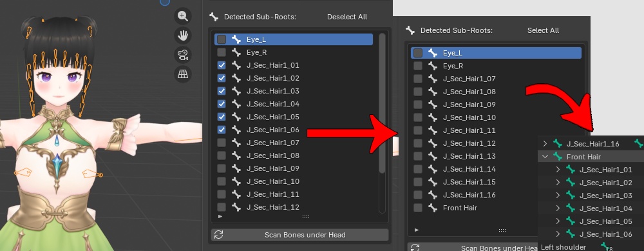Select J_Sec_Hair1_05 row in left list
This screenshot has height=251, width=644.
pos(294,117)
